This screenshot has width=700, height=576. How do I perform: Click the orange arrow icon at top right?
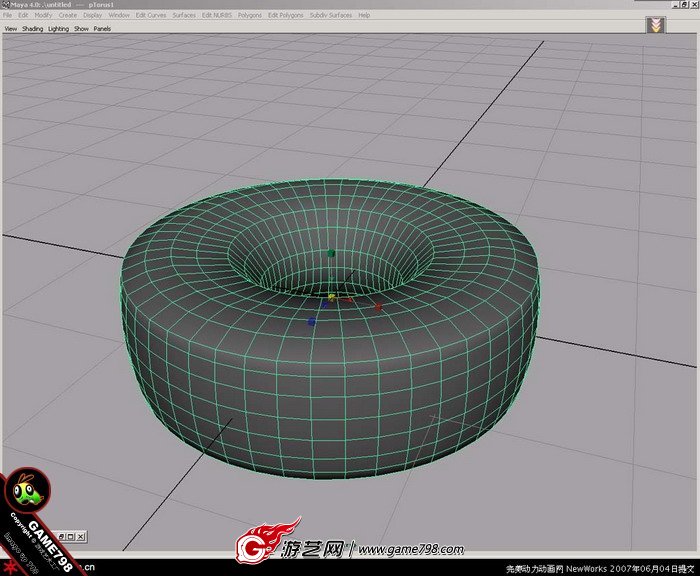coord(655,25)
